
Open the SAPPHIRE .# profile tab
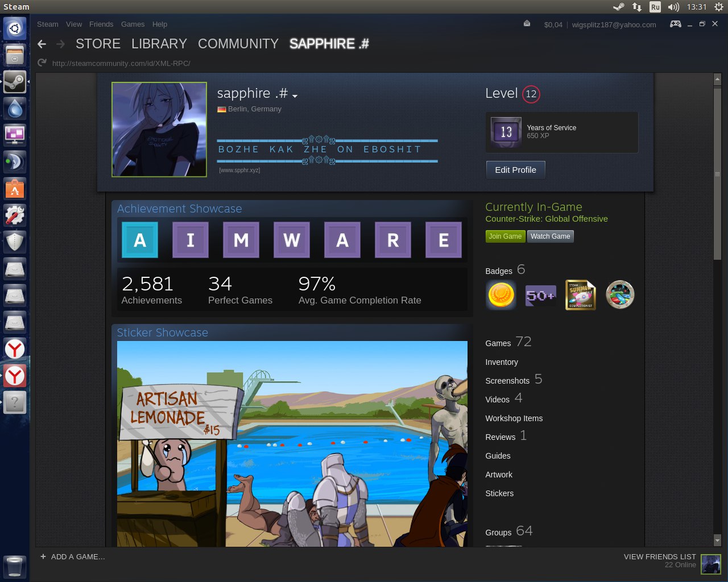tap(329, 44)
